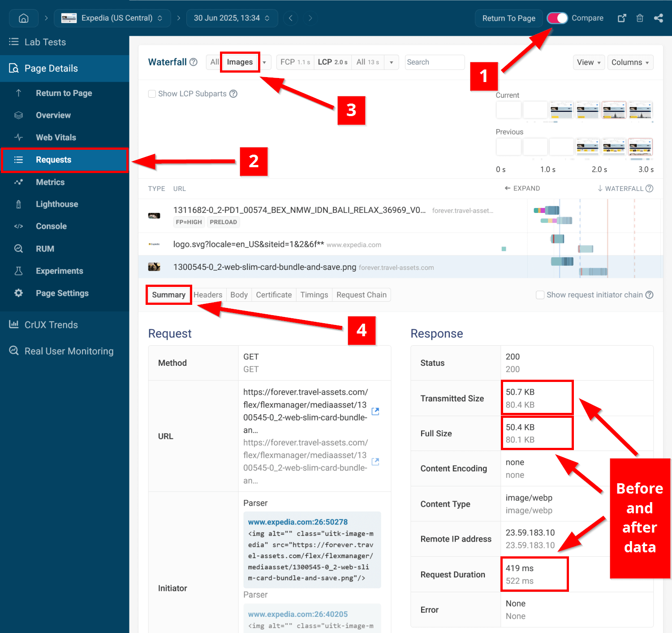Image resolution: width=672 pixels, height=633 pixels.
Task: Open the Overview section
Action: [65, 115]
